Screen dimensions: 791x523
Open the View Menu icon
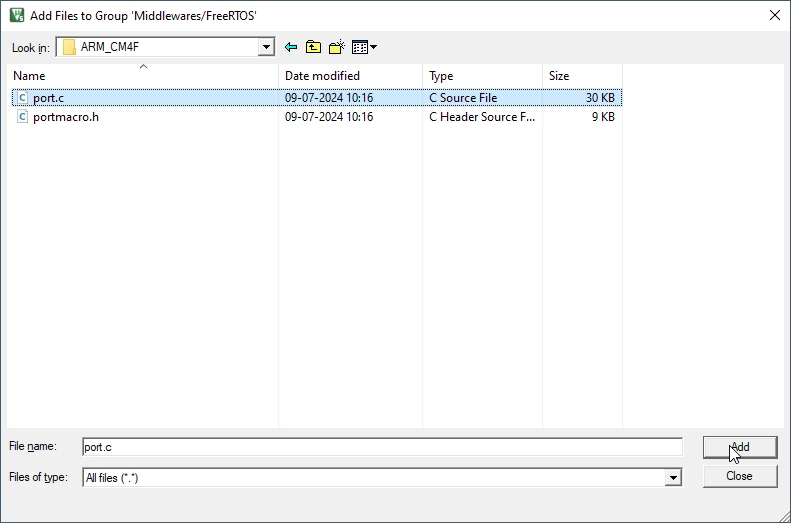tap(363, 47)
